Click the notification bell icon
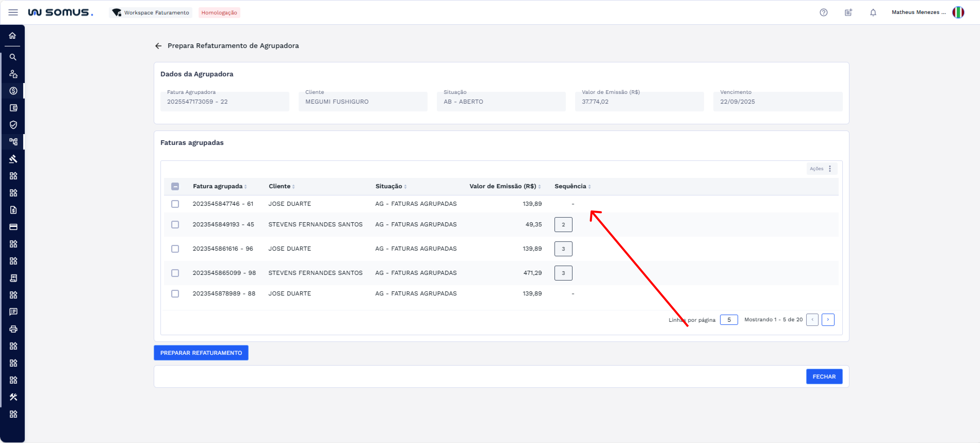Image resolution: width=980 pixels, height=443 pixels. point(873,13)
